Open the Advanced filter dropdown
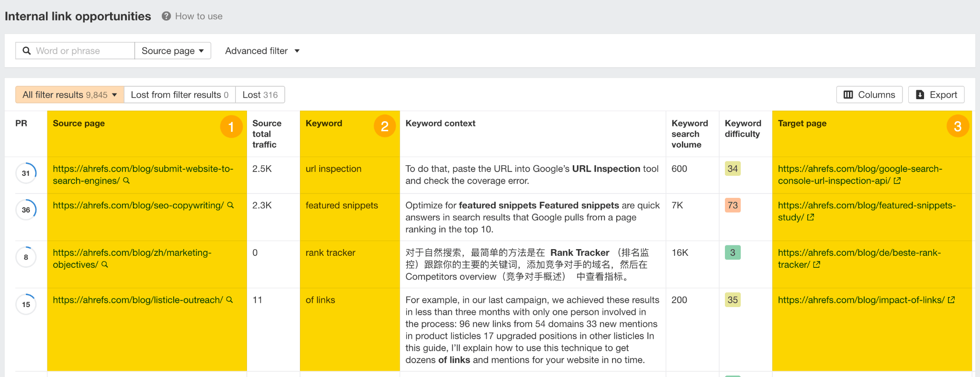This screenshot has width=980, height=377. click(x=262, y=51)
